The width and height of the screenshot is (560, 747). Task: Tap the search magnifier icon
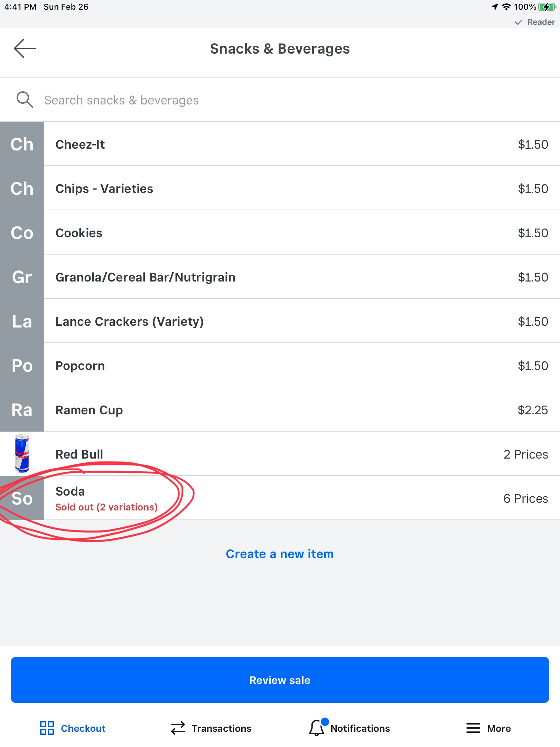(x=25, y=100)
